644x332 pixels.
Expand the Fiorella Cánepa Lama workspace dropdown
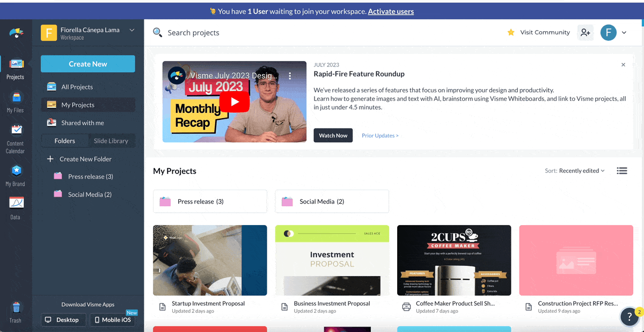tap(132, 31)
